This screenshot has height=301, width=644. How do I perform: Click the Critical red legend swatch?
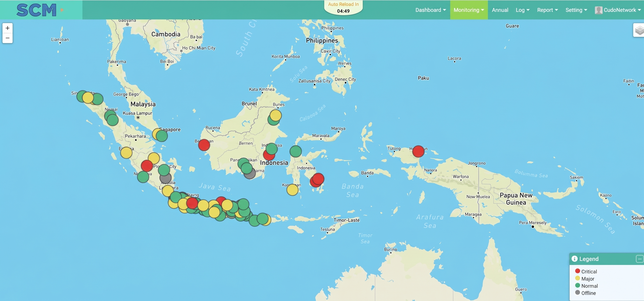click(x=578, y=271)
